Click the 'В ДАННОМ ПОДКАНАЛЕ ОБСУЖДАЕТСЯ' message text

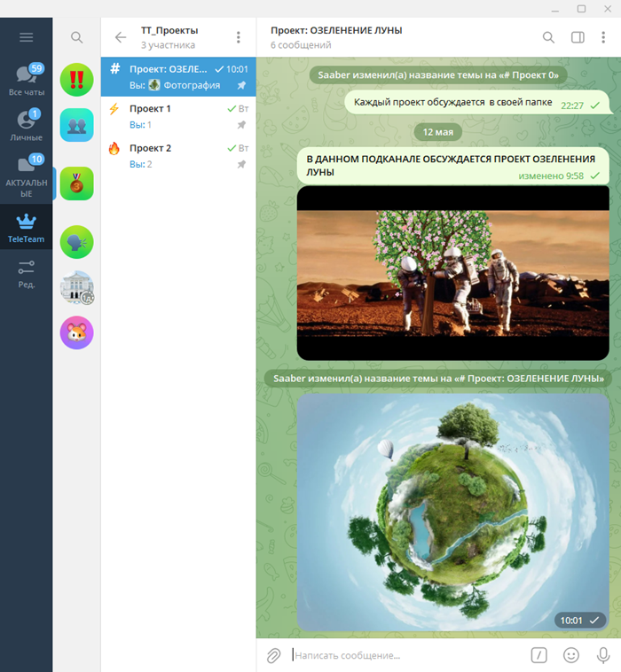pos(451,166)
